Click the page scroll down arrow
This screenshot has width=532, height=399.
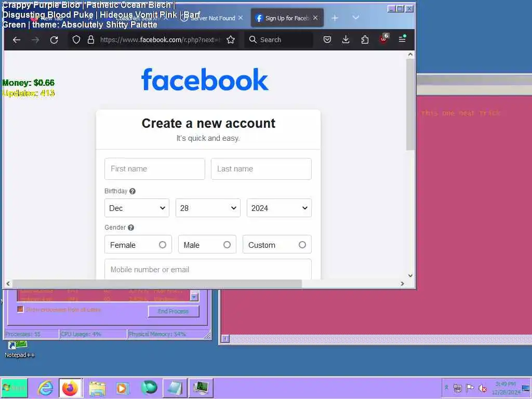click(410, 275)
